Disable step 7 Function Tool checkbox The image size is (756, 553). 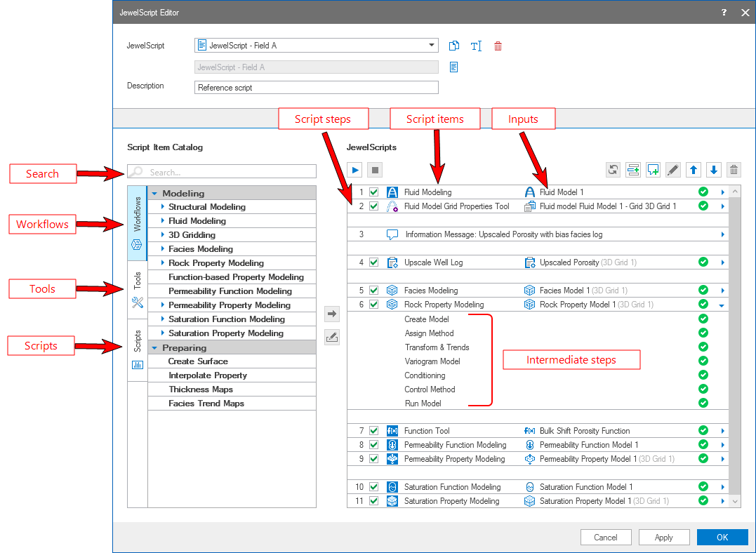pos(374,431)
